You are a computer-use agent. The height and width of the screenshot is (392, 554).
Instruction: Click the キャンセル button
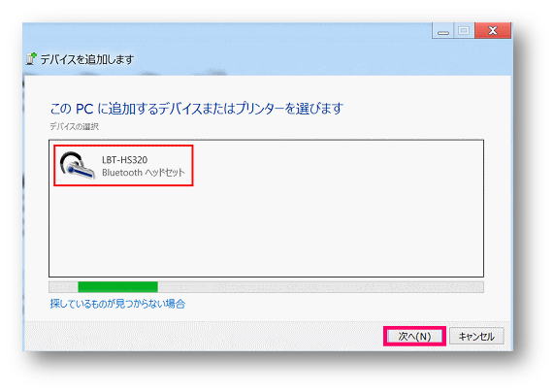pyautogui.click(x=476, y=336)
